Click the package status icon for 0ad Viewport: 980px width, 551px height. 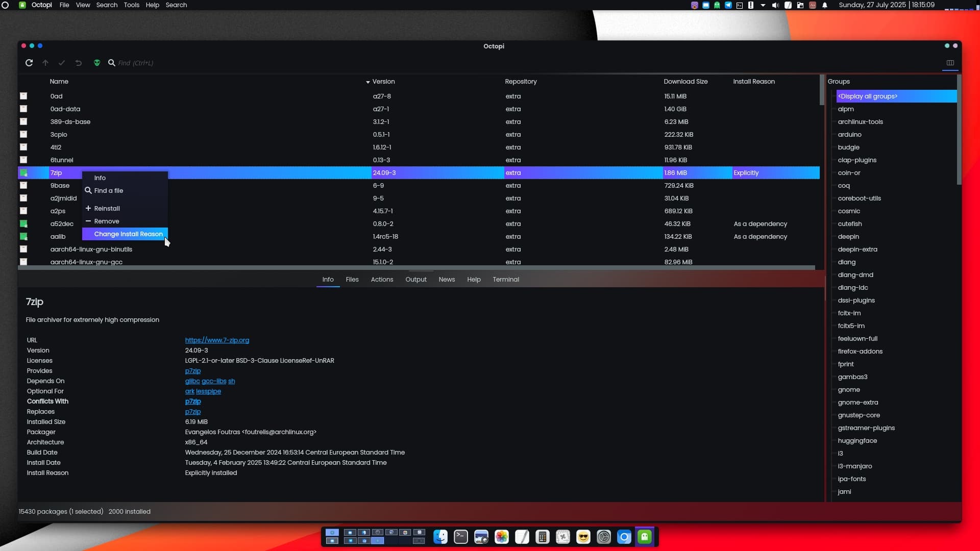pos(23,96)
